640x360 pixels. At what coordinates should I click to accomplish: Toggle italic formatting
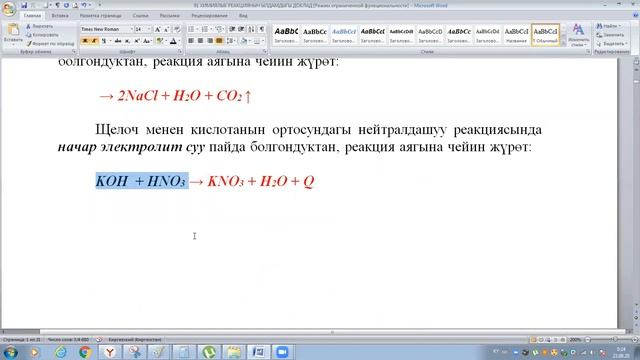94,41
